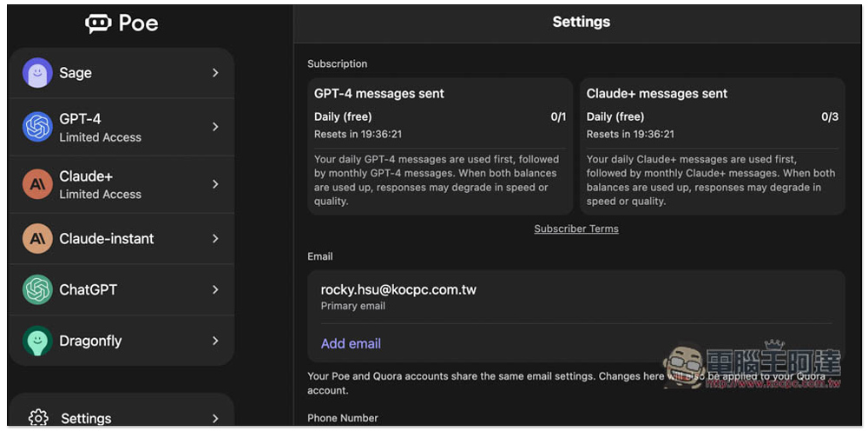Select ChatGPT in the bot list

[122, 289]
